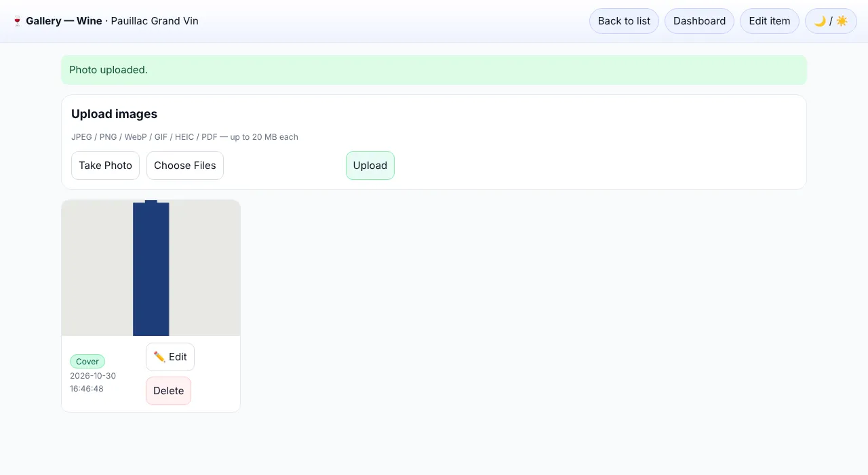Click the Take Photo button
The height and width of the screenshot is (475, 868).
[105, 166]
